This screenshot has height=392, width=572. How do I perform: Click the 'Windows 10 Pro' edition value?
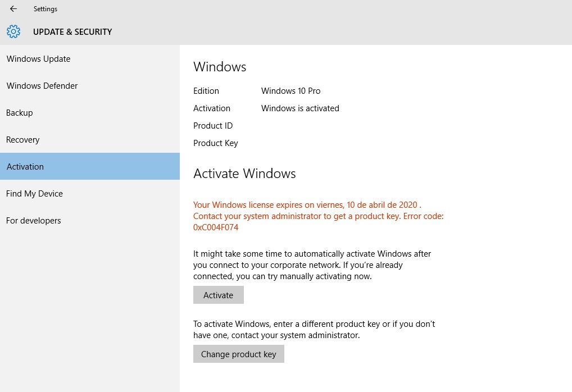tap(290, 91)
